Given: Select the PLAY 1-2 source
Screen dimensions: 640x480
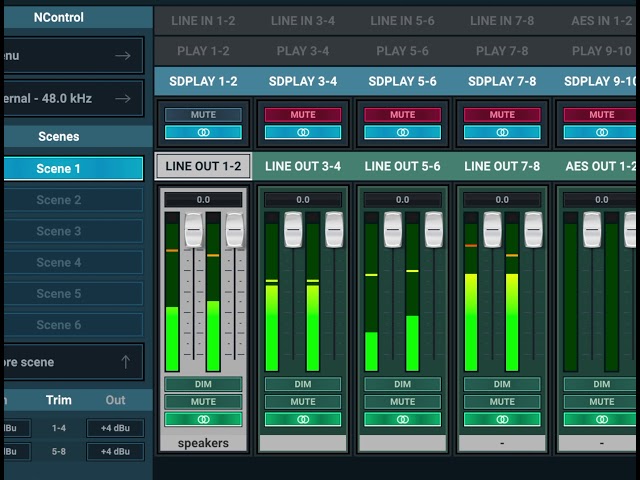Looking at the screenshot, I should tap(203, 51).
